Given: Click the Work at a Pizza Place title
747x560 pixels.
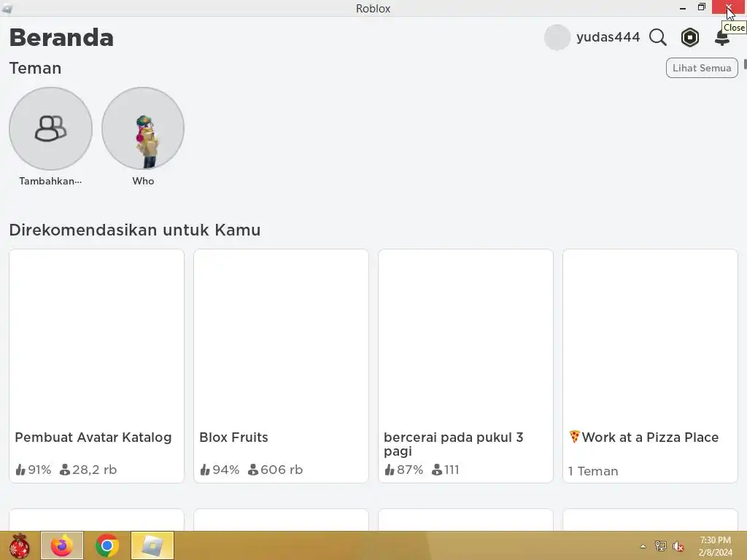Looking at the screenshot, I should point(643,437).
